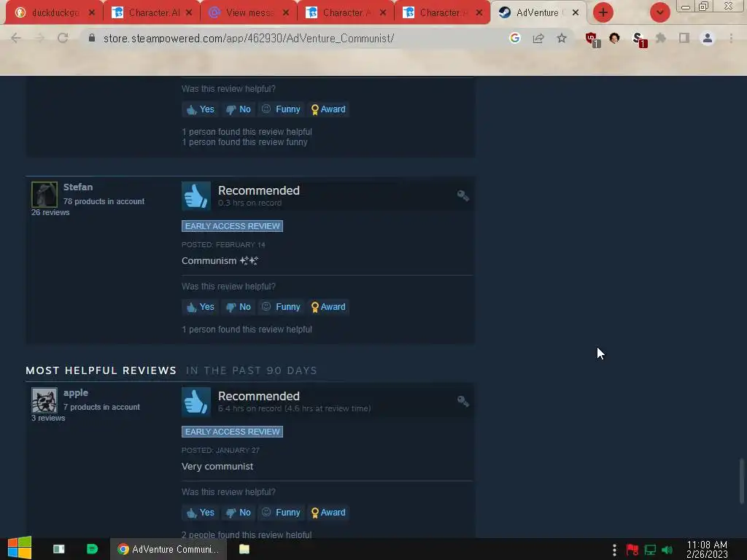This screenshot has width=747, height=560.
Task: Open Stefan's profile avatar
Action: (x=44, y=194)
